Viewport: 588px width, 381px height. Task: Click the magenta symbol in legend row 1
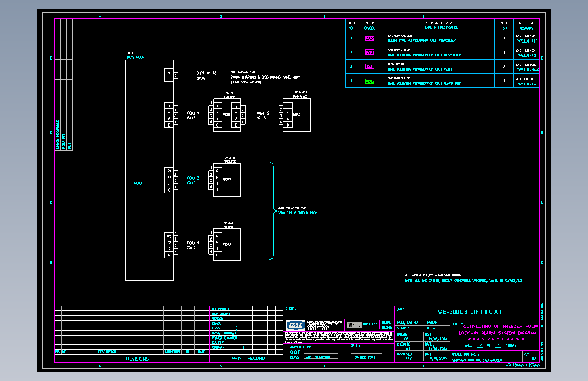click(x=370, y=38)
